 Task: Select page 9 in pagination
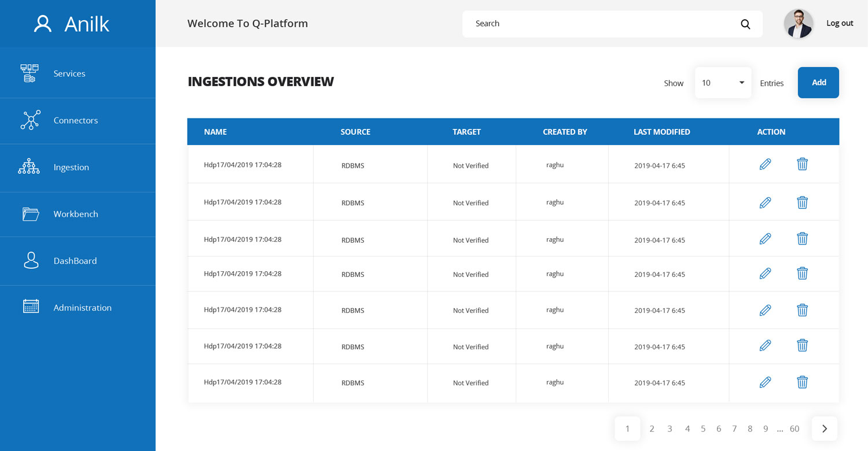click(x=766, y=428)
